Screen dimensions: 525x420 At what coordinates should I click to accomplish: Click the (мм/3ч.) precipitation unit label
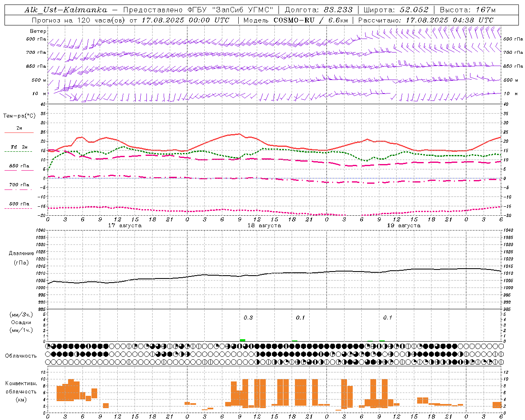21,315
